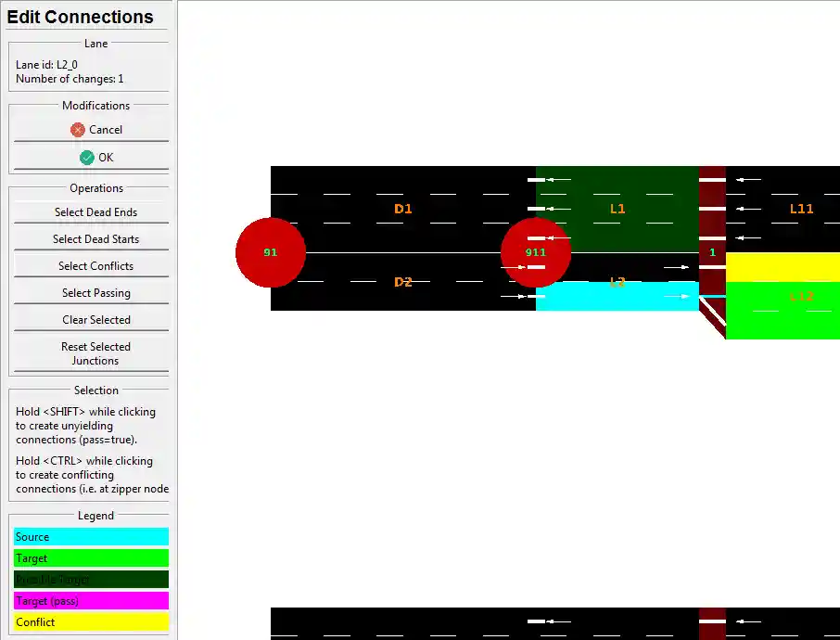Click the dark green possible target L1

pos(617,209)
